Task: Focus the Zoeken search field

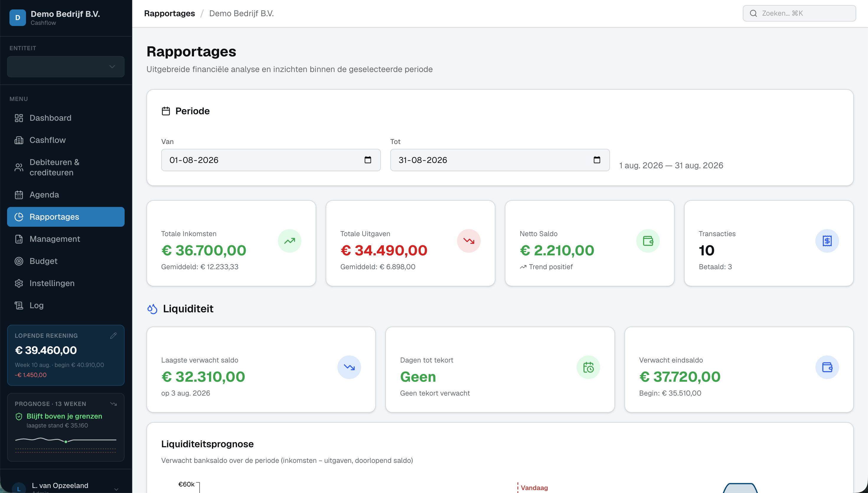Action: pyautogui.click(x=799, y=13)
